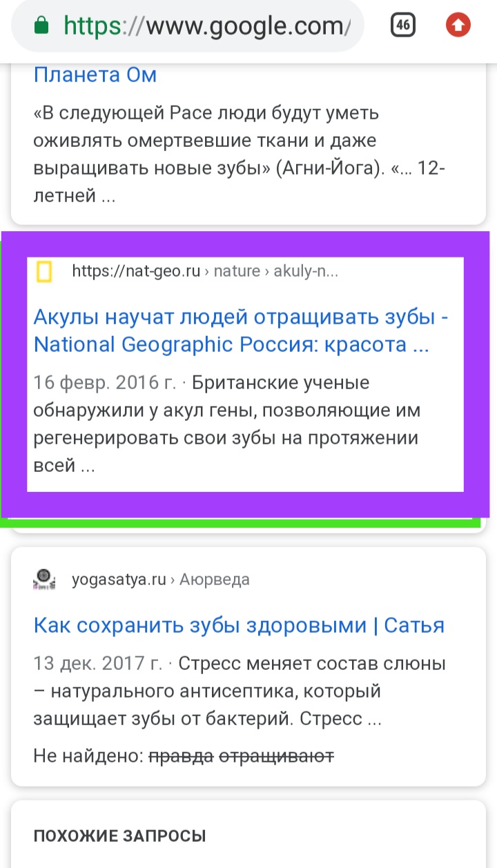Tap the green padlock security icon
The height and width of the screenshot is (868, 497).
point(41,26)
